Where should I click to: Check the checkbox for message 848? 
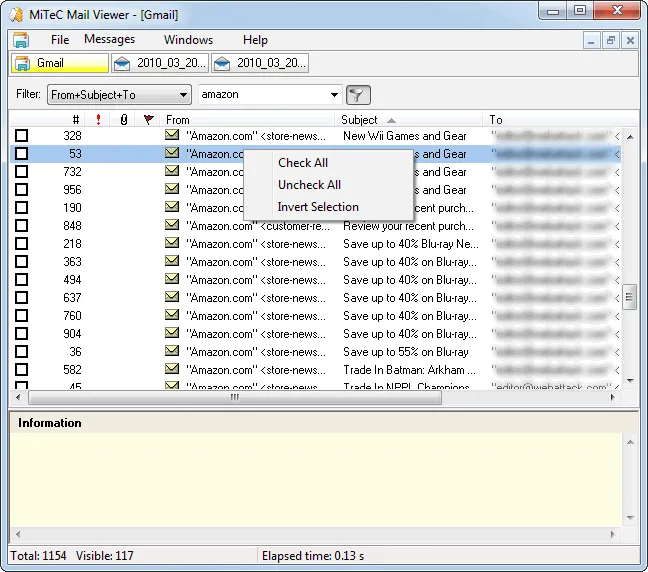[x=21, y=226]
